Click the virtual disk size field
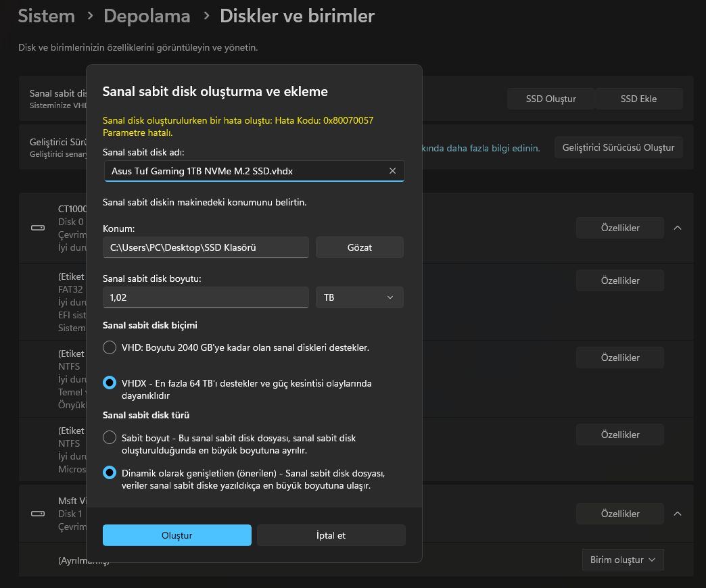Viewport: 706px width, 588px height. pos(206,297)
